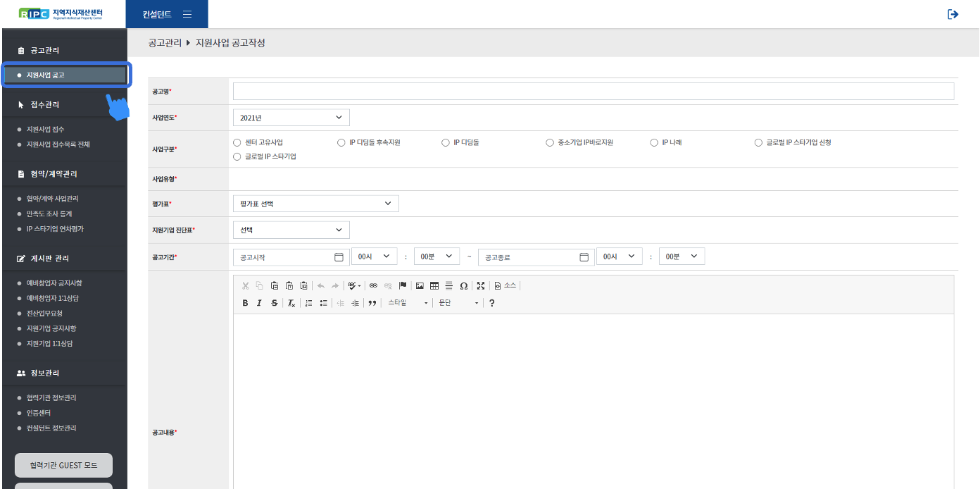Screen dimensions: 980x489
Task: Insert a link with the link icon
Action: (373, 285)
